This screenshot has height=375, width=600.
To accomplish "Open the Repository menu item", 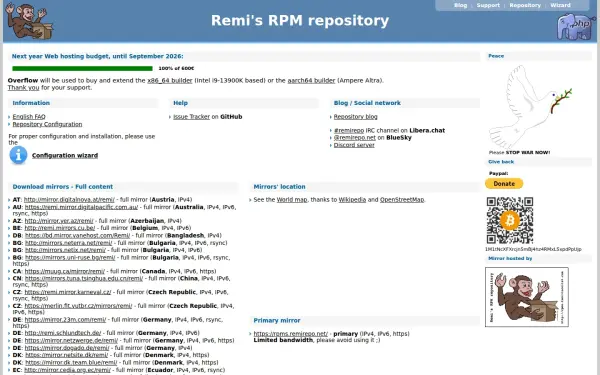I will point(525,5).
